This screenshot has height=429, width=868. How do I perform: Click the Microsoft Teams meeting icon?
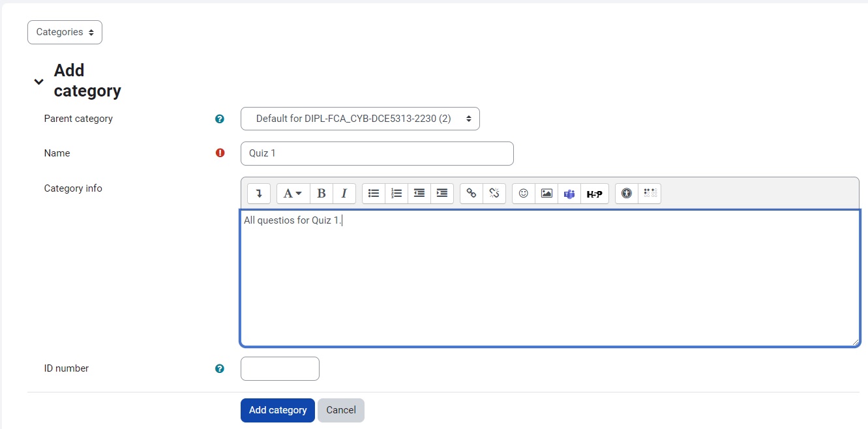(569, 194)
